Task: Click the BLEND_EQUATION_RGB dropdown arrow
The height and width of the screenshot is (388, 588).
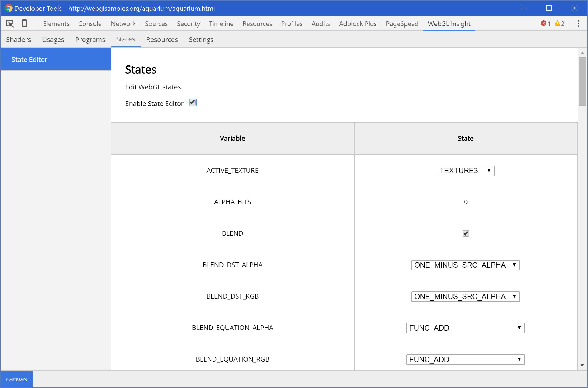Action: tap(519, 359)
